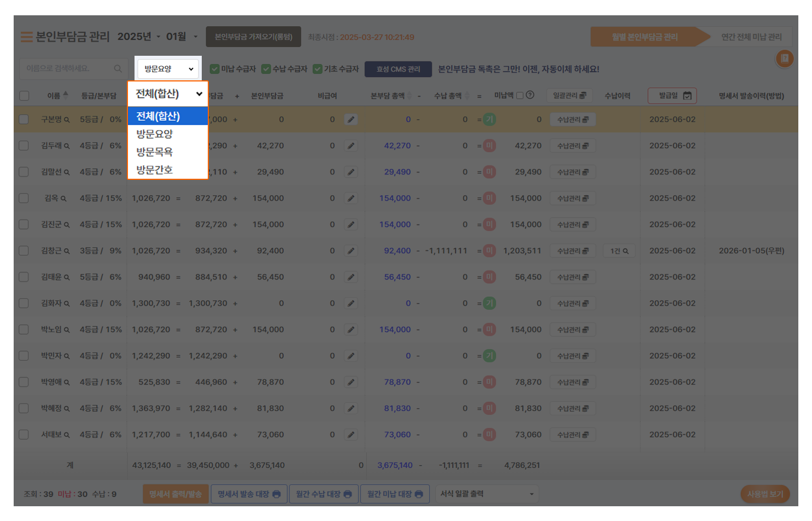Click the name search input field
Viewport: 812px width, 521px height.
click(x=68, y=69)
